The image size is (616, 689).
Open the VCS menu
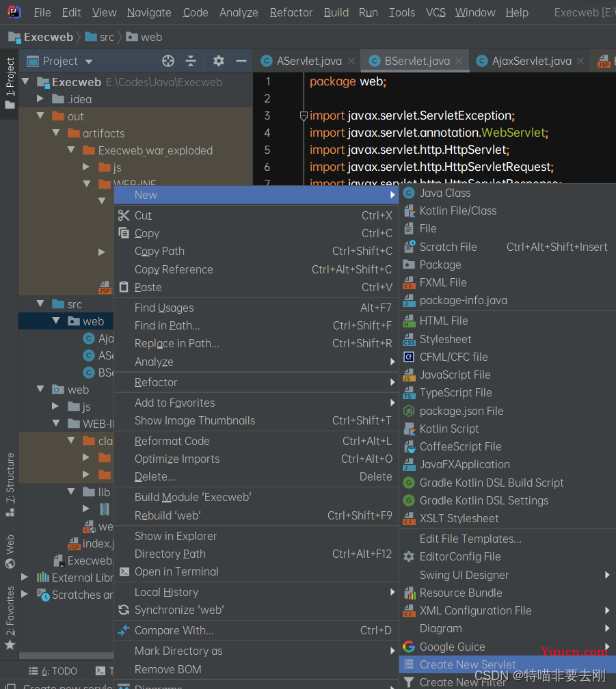coord(436,12)
